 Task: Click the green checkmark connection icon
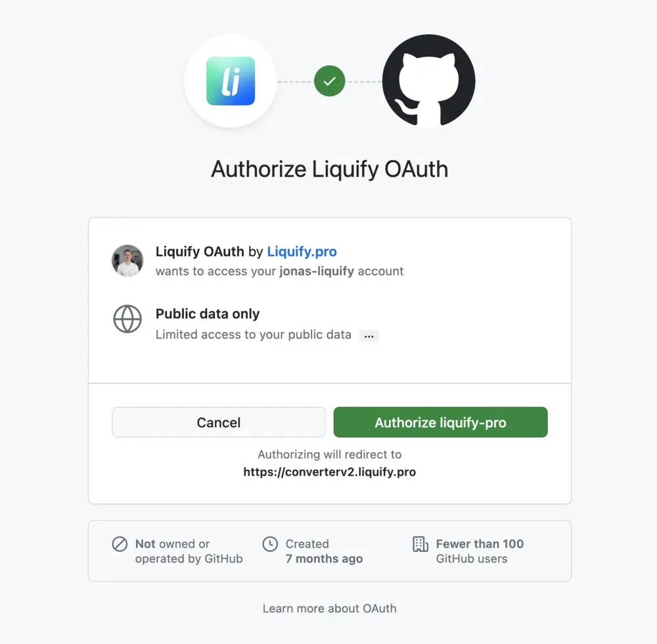pos(329,81)
